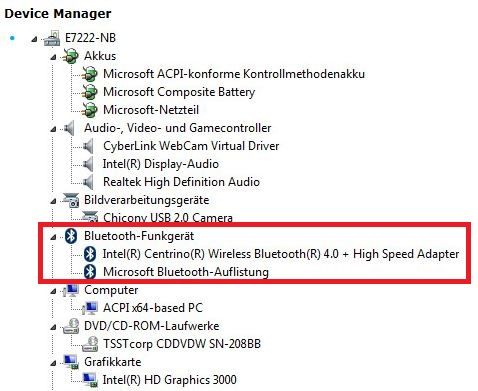Viewport: 478px width, 391px height.
Task: Select the Chicony USB 2.0 Camera entry
Action: (168, 217)
